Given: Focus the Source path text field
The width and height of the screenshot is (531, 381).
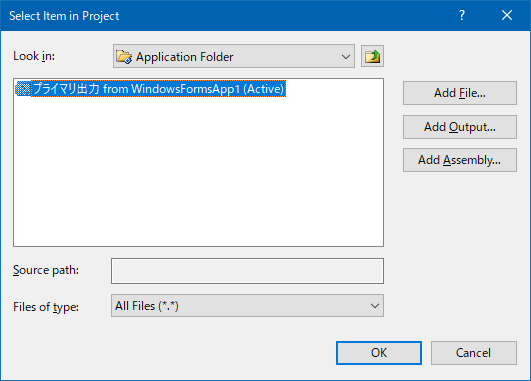Looking at the screenshot, I should tap(247, 271).
